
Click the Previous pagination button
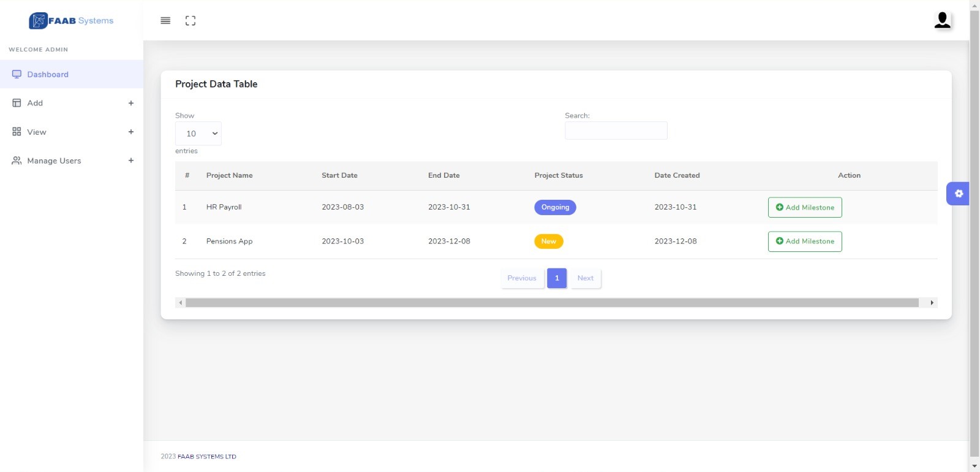pos(521,278)
